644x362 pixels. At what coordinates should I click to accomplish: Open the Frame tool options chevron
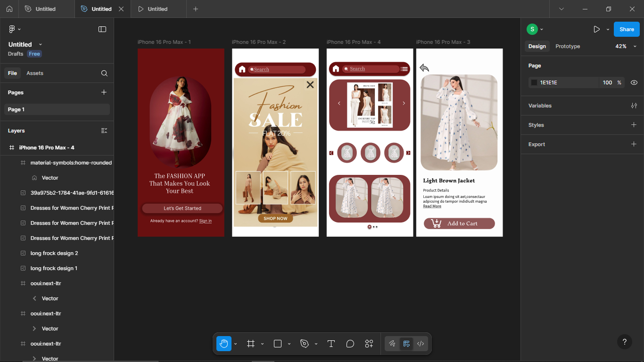pos(262,344)
